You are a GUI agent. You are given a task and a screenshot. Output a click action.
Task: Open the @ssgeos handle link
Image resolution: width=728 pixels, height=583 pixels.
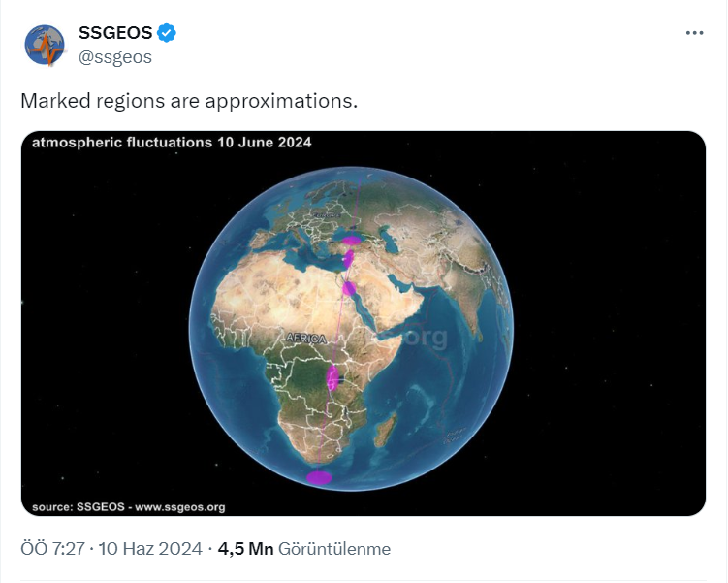(x=114, y=57)
